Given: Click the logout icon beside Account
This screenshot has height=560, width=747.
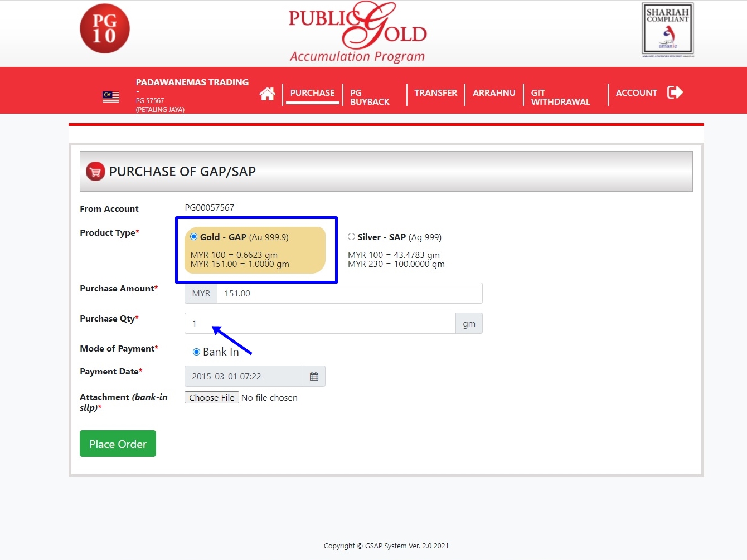Looking at the screenshot, I should click(x=675, y=92).
